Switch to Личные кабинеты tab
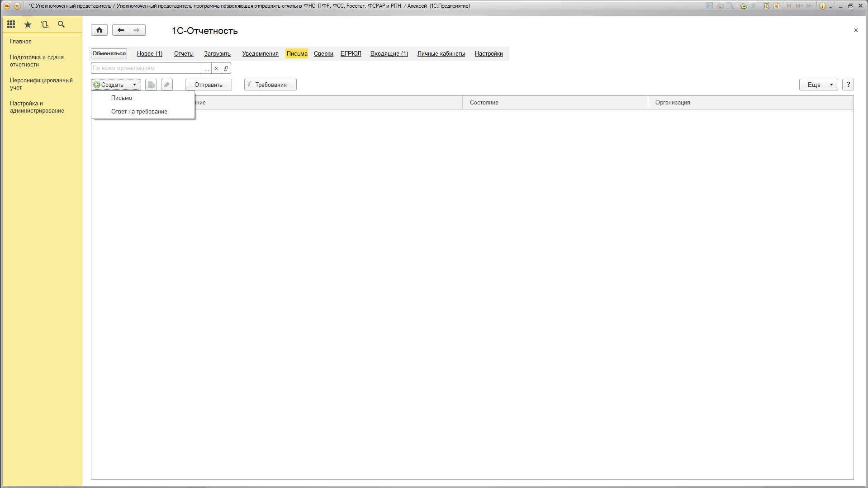The height and width of the screenshot is (488, 868). [441, 54]
